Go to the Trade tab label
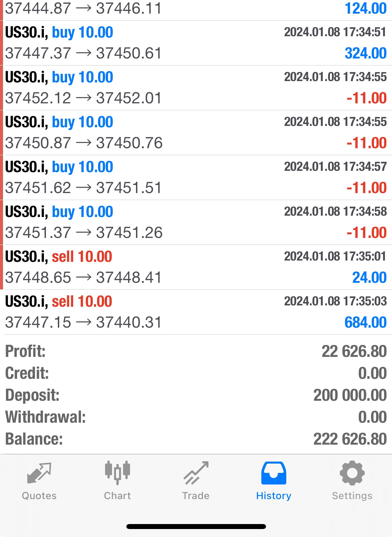The width and height of the screenshot is (392, 537). [x=196, y=496]
